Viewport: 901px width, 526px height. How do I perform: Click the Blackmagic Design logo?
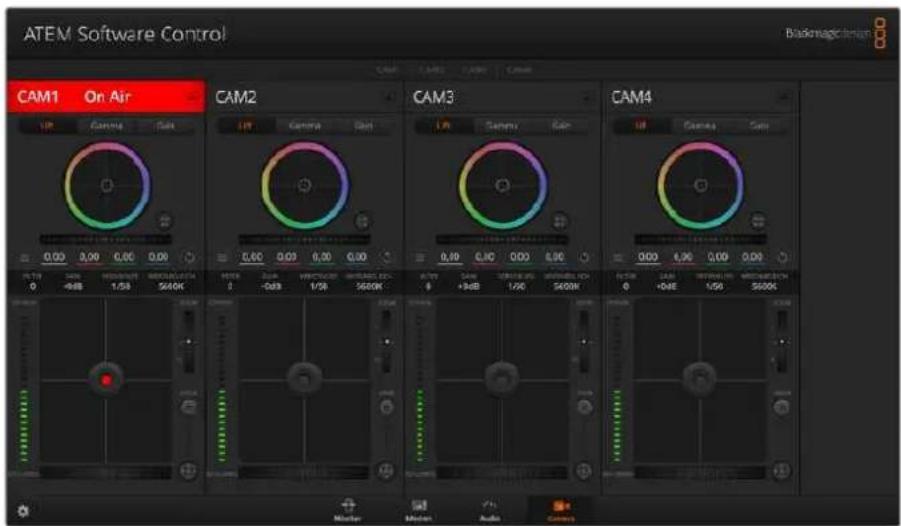pyautogui.click(x=835, y=33)
